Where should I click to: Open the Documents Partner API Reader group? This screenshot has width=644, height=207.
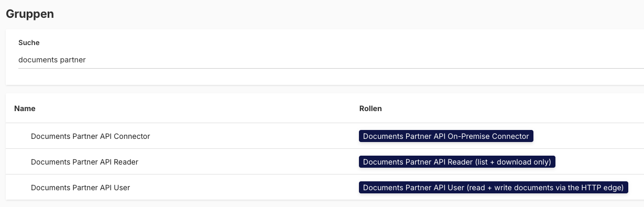tap(84, 162)
